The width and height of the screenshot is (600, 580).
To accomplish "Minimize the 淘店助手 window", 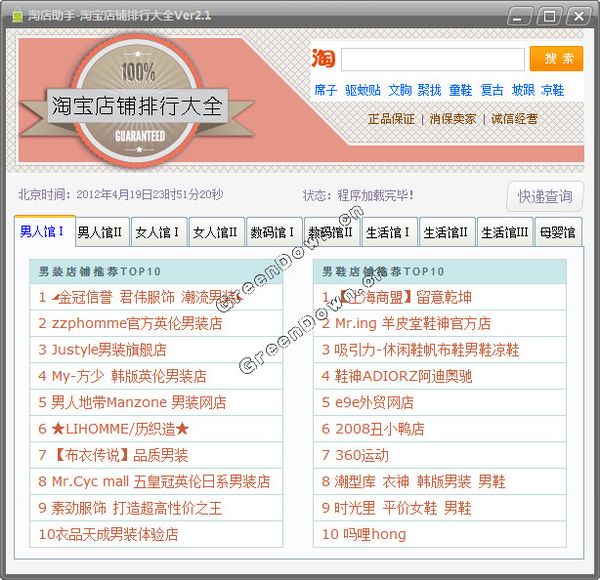I will tap(519, 16).
